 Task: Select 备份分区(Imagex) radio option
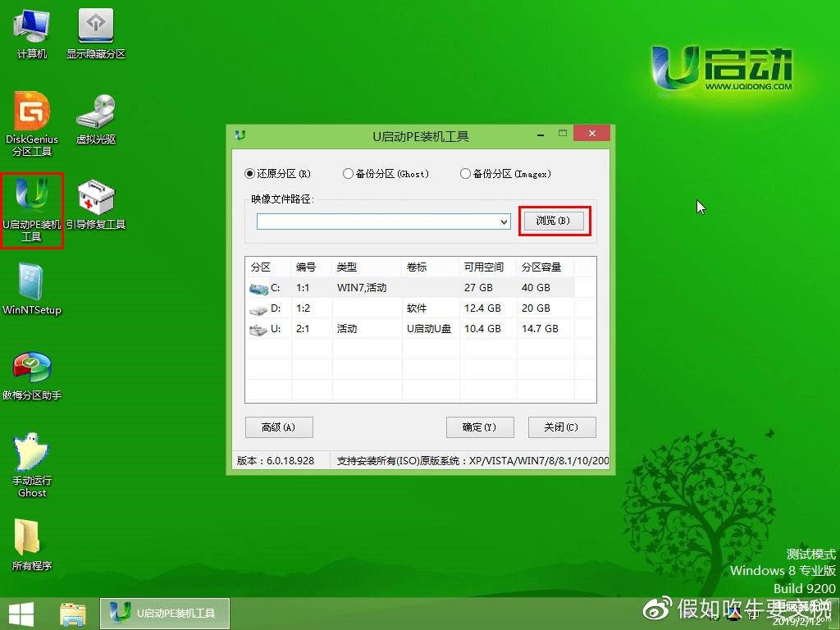coord(505,174)
